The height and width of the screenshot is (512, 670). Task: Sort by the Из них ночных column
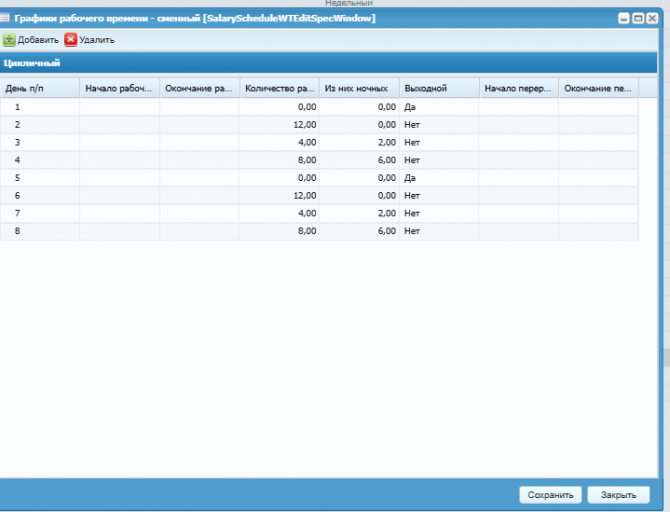pos(359,88)
